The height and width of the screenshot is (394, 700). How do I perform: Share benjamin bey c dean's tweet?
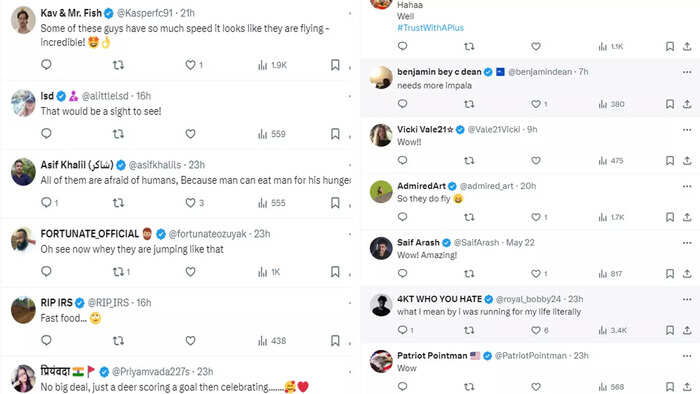[687, 104]
